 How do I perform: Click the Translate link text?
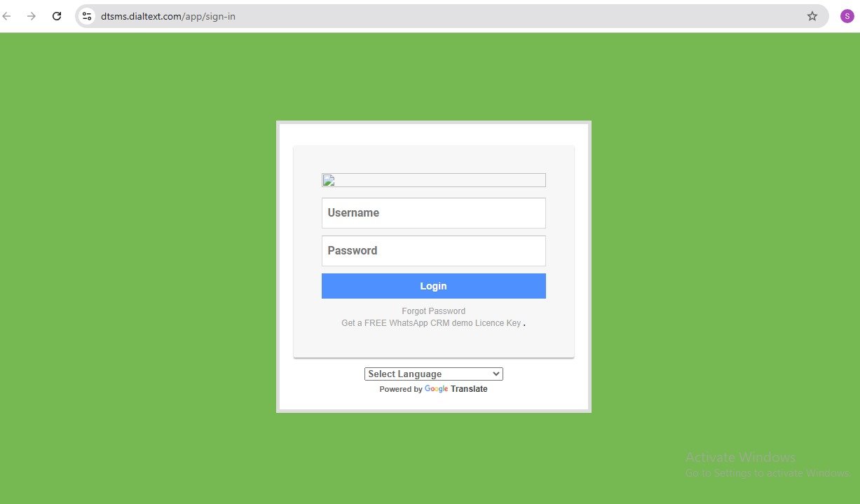click(x=469, y=389)
